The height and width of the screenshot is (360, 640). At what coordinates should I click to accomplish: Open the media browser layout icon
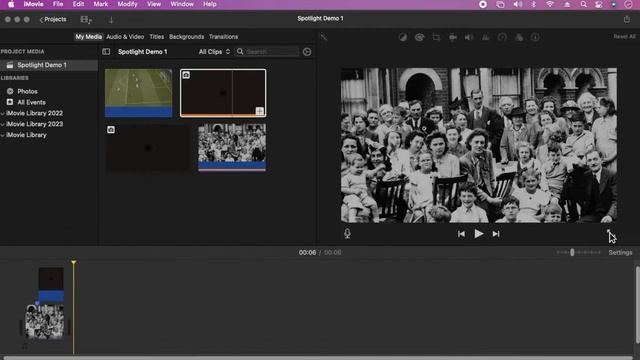(86, 20)
